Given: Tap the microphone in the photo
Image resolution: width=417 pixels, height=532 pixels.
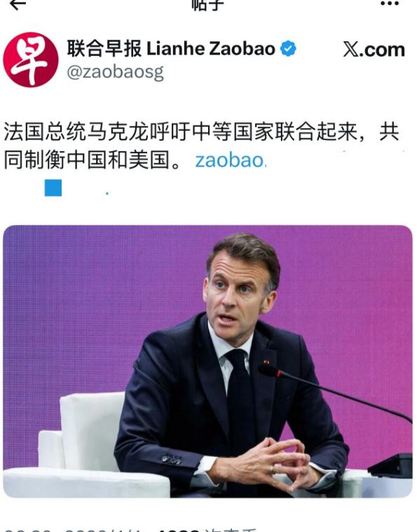Looking at the screenshot, I should tap(335, 393).
